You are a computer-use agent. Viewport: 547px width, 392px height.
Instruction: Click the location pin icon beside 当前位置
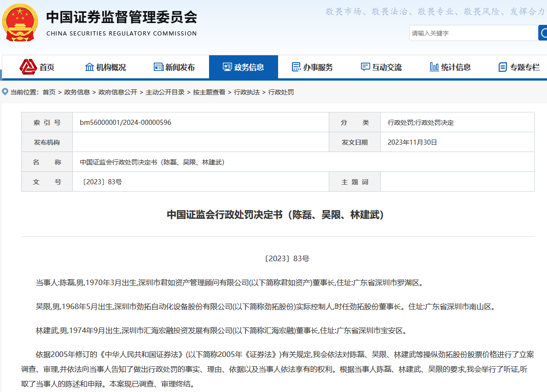coord(5,92)
